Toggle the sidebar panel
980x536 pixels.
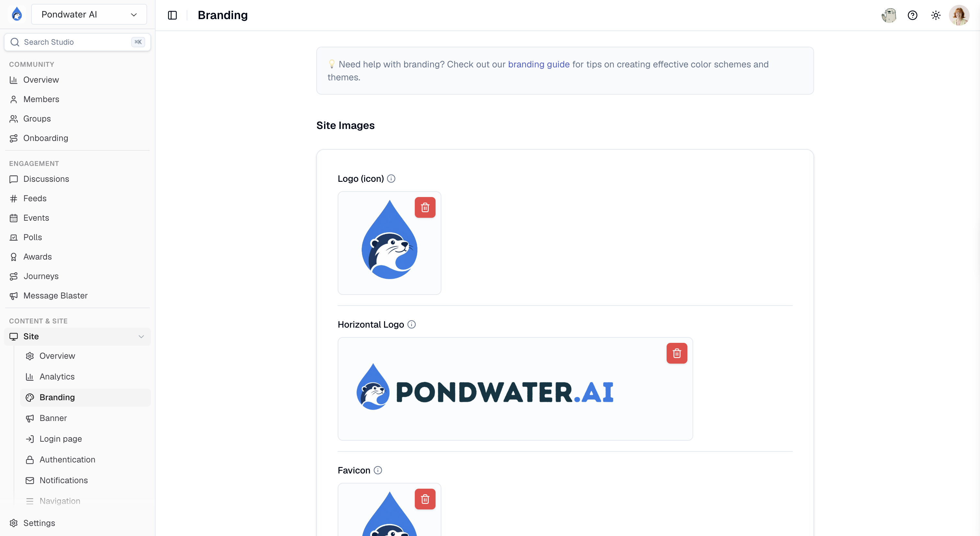[x=172, y=15]
